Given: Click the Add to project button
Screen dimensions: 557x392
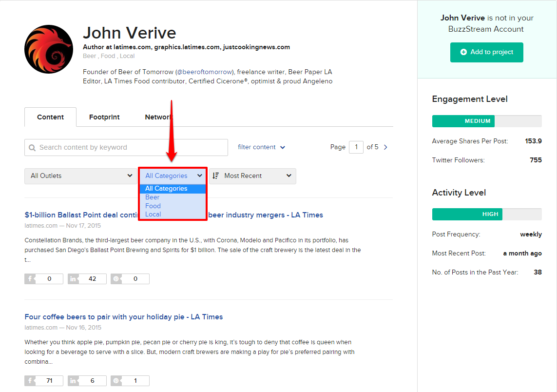Looking at the screenshot, I should [486, 52].
